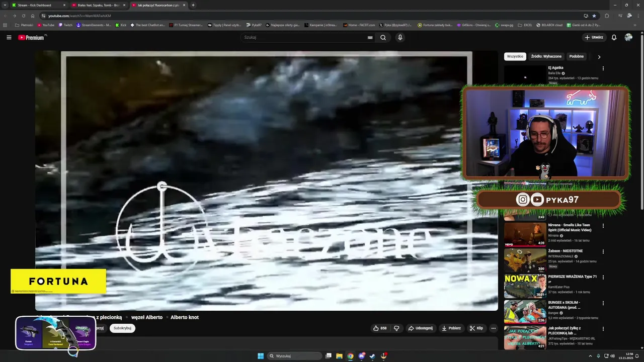Screen dimensions: 644x362
Task: Open the Ej Agatka video title
Action: click(x=555, y=68)
